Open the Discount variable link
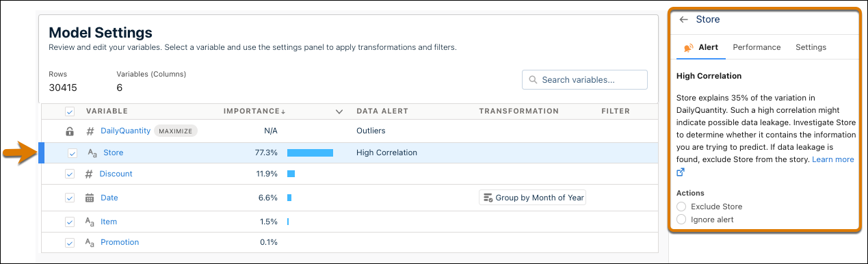 (116, 174)
